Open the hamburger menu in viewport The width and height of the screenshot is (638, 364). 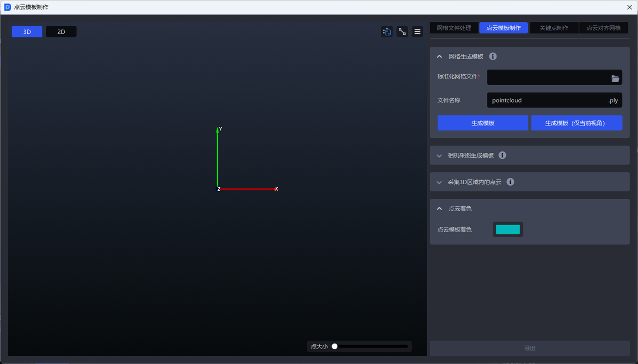(418, 32)
